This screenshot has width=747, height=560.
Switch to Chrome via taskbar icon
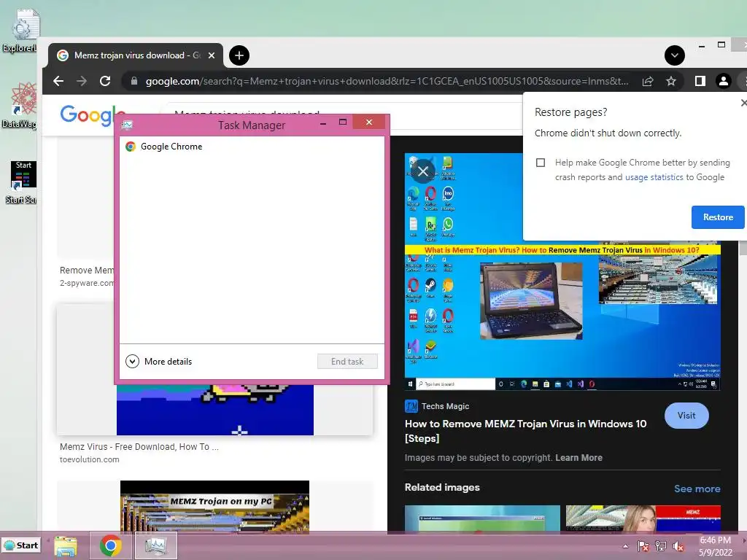pos(111,546)
